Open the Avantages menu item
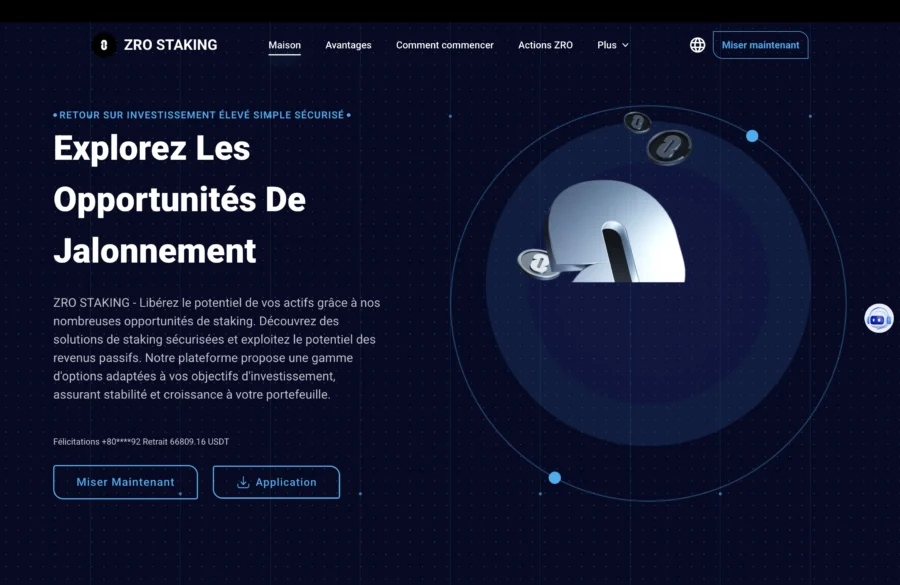 pyautogui.click(x=348, y=45)
